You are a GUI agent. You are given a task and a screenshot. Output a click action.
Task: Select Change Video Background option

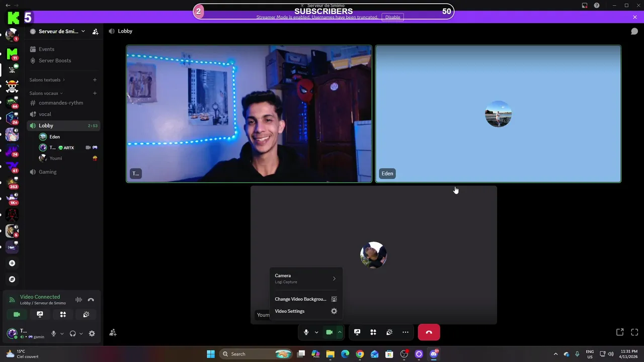click(306, 299)
